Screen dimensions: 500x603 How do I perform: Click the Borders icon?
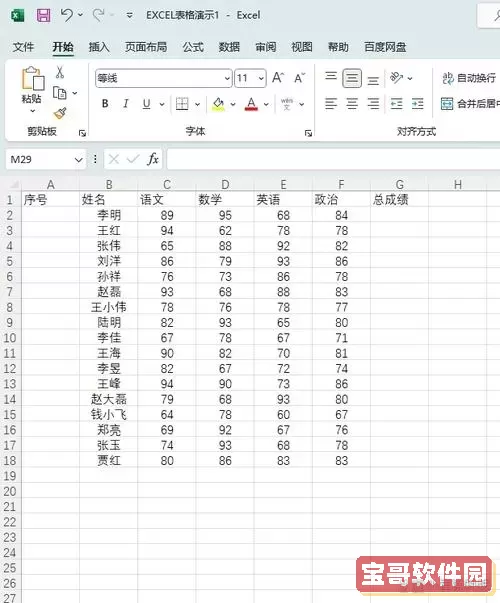click(x=182, y=104)
